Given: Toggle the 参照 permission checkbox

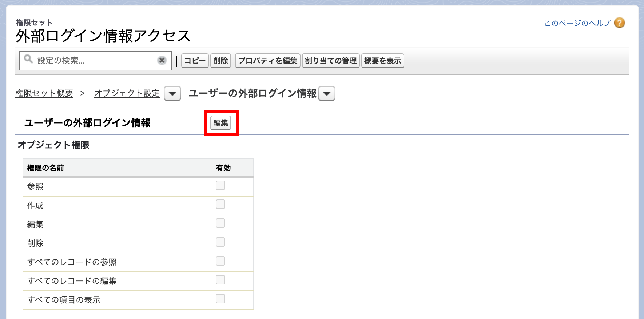Looking at the screenshot, I should [x=220, y=186].
